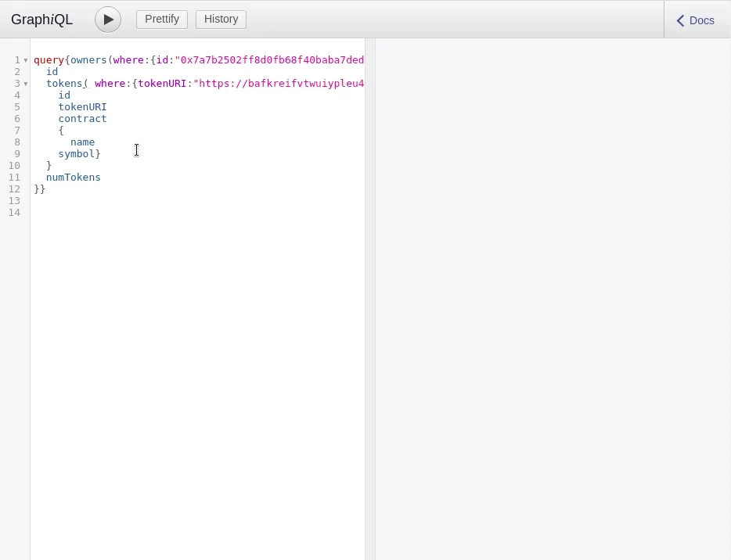
Task: Click the symbol field on line 9
Action: tap(76, 154)
